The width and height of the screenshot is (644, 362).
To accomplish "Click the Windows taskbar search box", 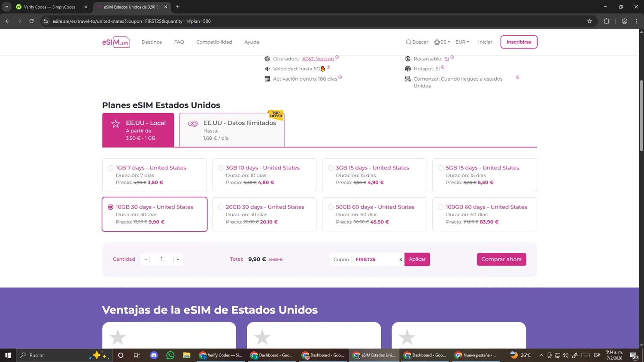I will (x=64, y=355).
